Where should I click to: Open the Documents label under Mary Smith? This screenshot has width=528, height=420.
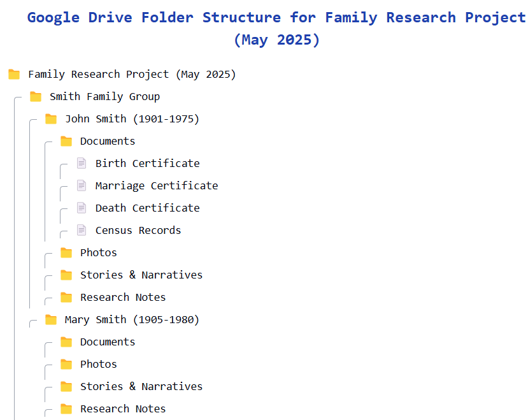tap(108, 342)
